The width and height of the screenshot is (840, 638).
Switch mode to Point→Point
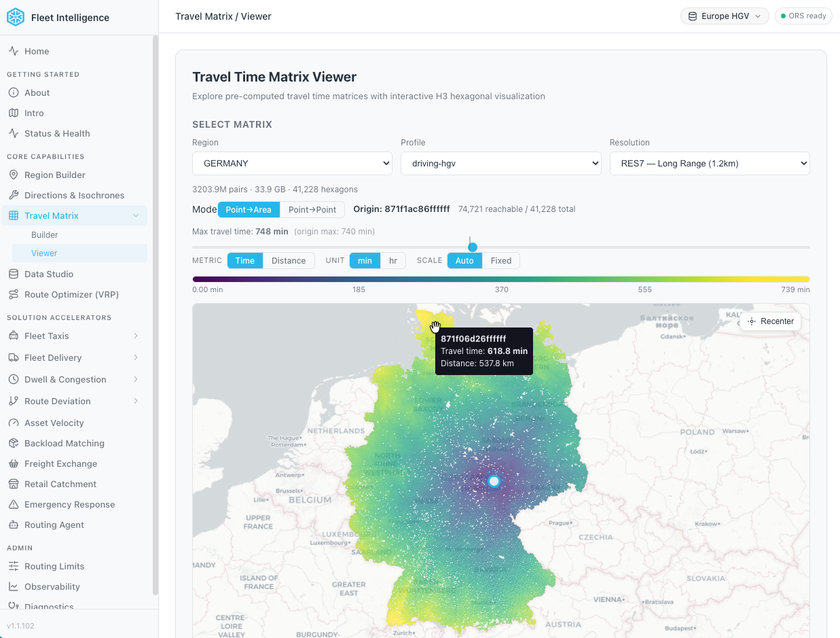coord(312,209)
